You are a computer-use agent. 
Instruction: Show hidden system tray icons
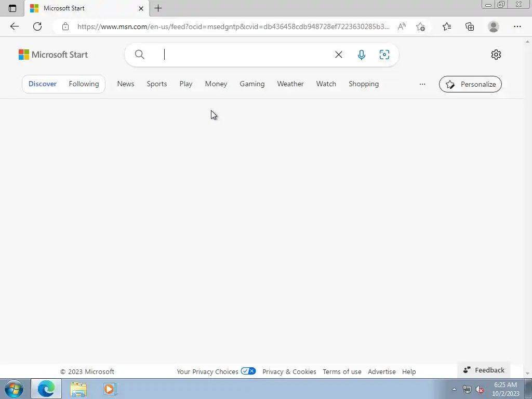(x=454, y=389)
